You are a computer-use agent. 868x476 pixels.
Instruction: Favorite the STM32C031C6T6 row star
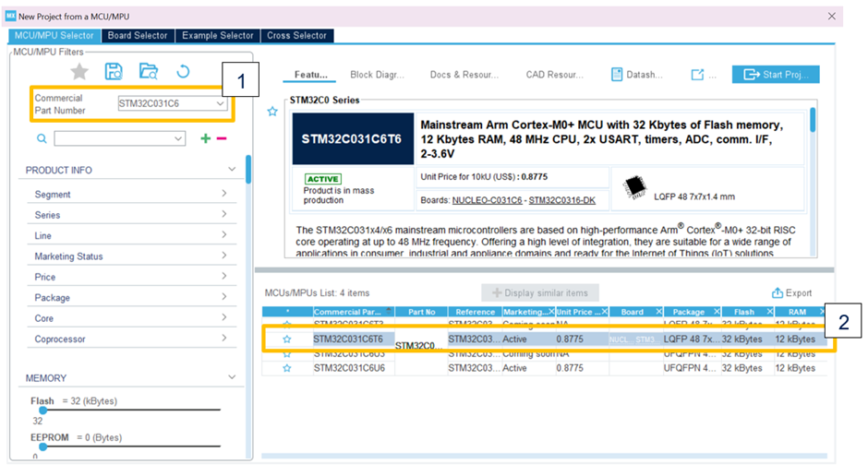(287, 339)
